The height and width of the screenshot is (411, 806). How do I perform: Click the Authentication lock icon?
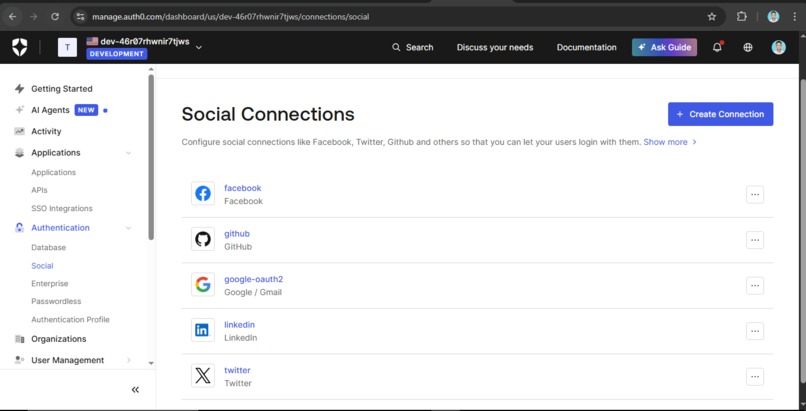(x=20, y=228)
